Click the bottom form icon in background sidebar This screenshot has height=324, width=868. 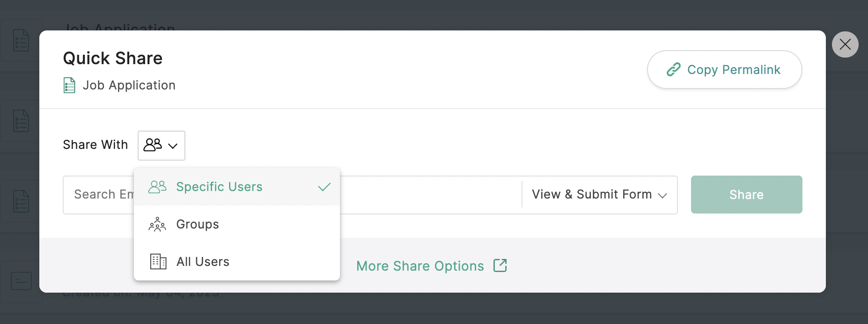click(21, 281)
